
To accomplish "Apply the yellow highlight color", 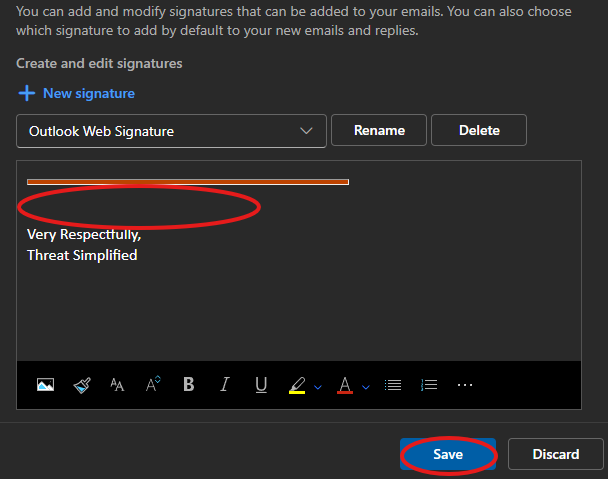I will (x=297, y=385).
